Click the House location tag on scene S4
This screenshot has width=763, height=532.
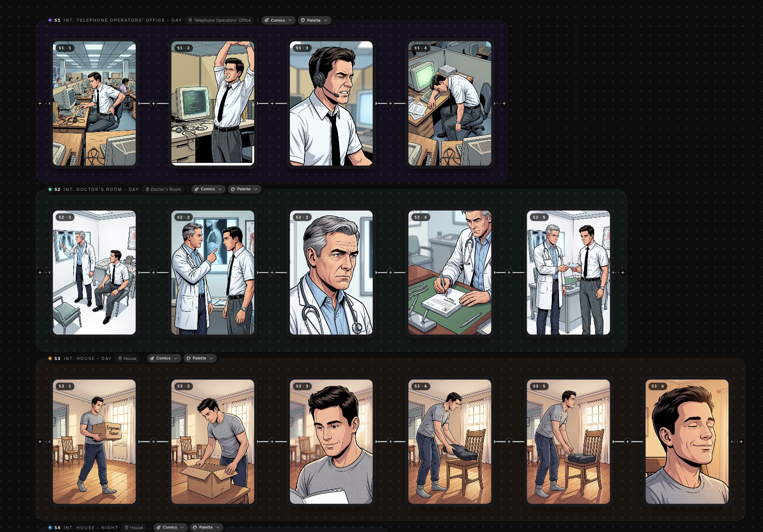click(134, 528)
